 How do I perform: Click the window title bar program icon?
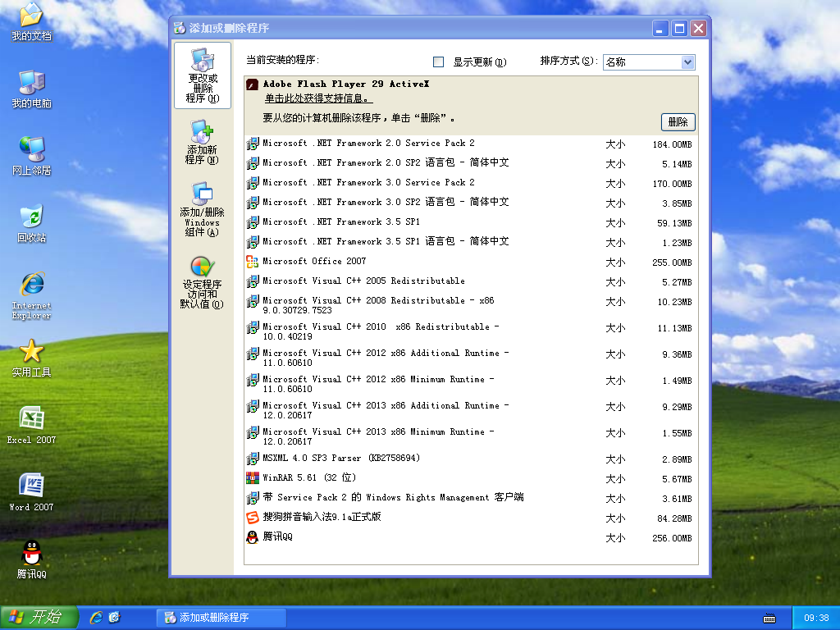point(180,28)
